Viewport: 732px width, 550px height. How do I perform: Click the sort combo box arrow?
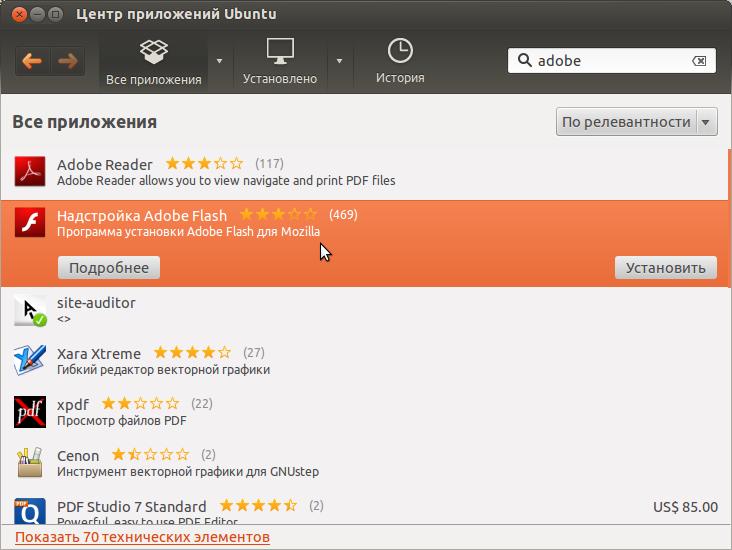pyautogui.click(x=706, y=122)
